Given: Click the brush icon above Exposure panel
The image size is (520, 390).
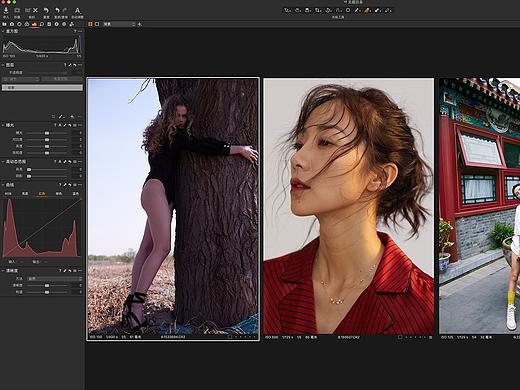Looking at the screenshot, I should coord(61,116).
